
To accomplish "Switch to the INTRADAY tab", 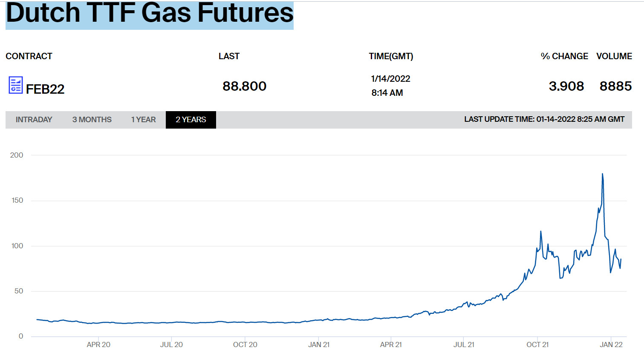I will point(34,120).
